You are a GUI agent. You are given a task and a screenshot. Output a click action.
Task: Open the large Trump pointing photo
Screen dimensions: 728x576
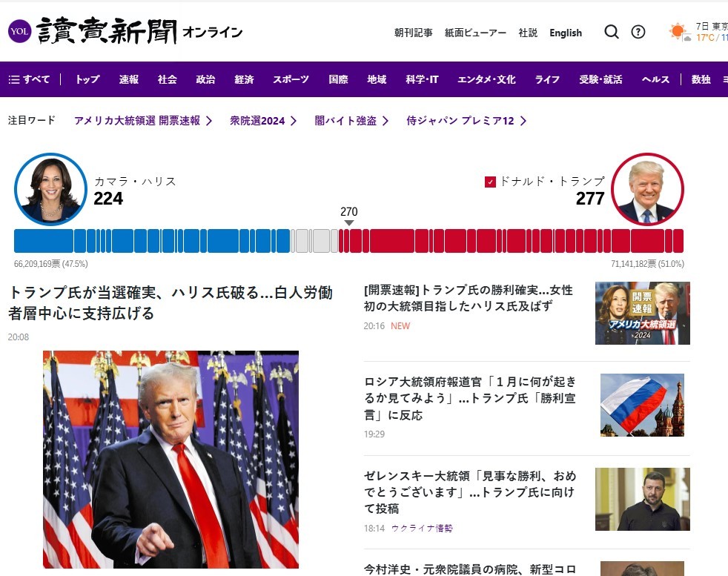click(x=171, y=460)
